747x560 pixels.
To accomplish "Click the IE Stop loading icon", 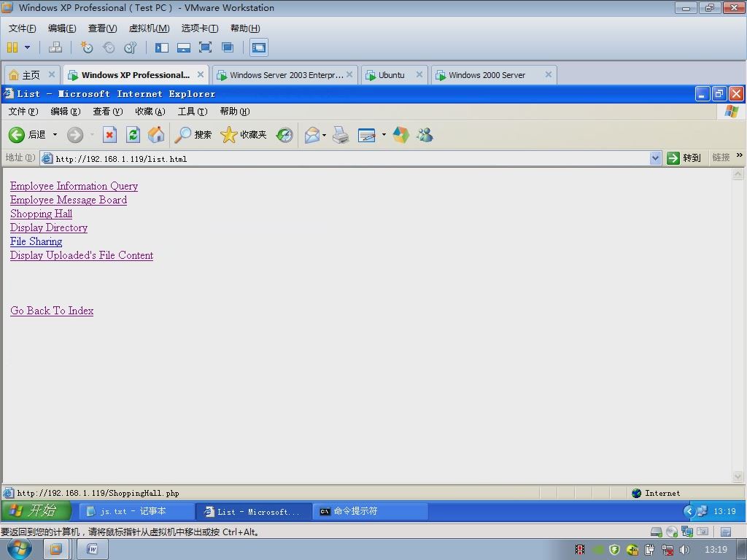I will [109, 135].
